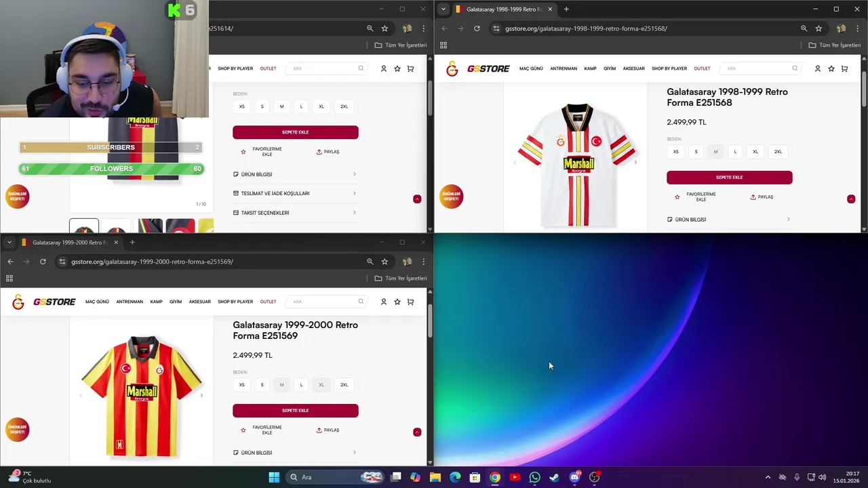Click SEPETE EKLE on 1998-1999 jersey
This screenshot has height=488, width=868.
tap(729, 178)
